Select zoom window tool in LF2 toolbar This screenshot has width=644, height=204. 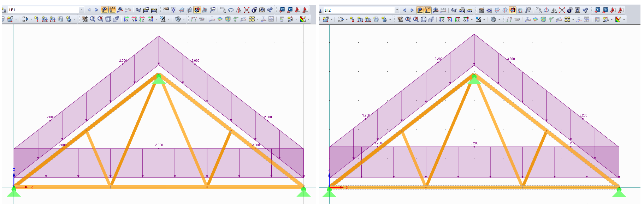click(408, 19)
